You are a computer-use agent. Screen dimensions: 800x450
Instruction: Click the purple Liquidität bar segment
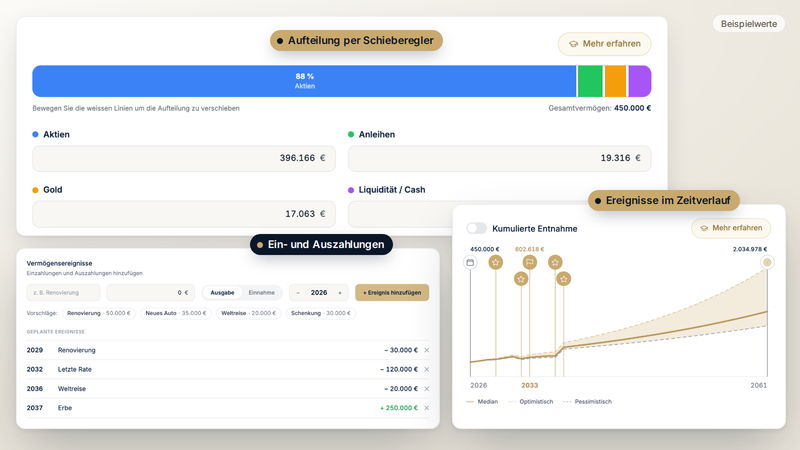click(x=640, y=81)
